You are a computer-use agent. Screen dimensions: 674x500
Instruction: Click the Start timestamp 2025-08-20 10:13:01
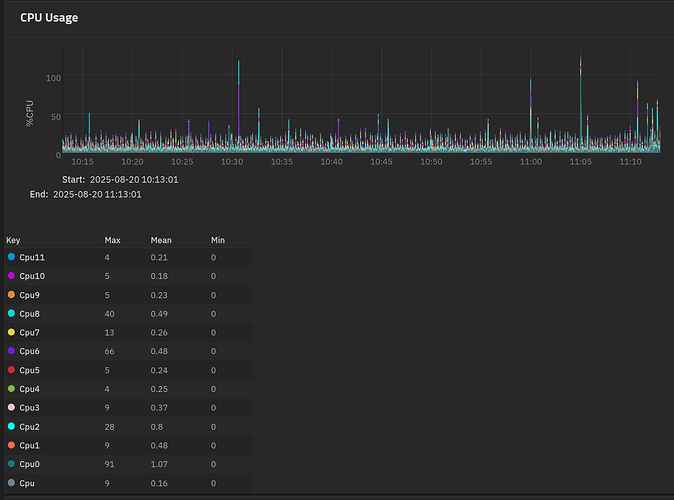[134, 180]
